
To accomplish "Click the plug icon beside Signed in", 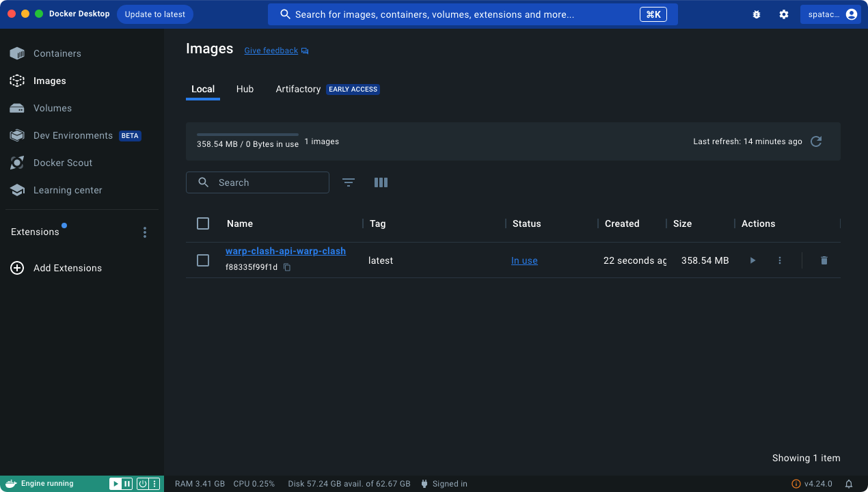I will (x=424, y=484).
